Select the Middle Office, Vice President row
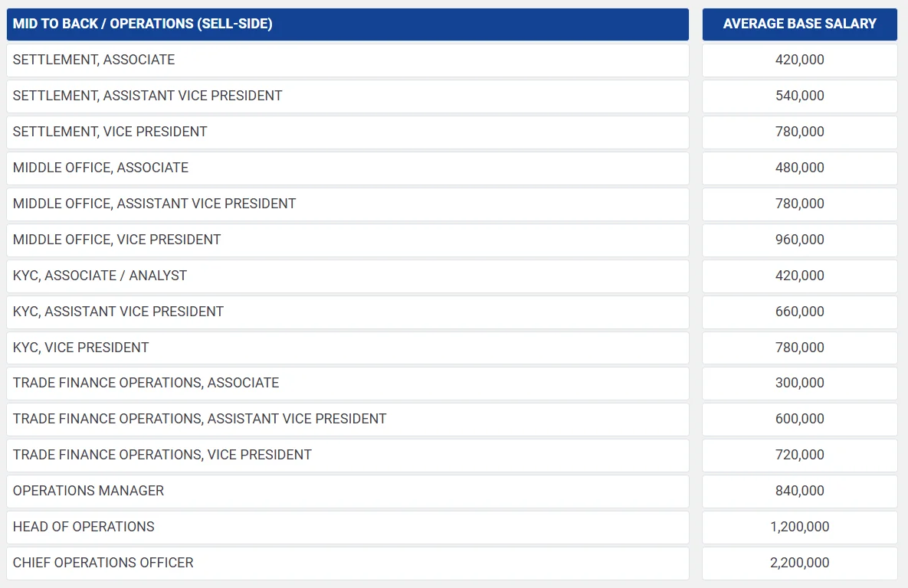 pyautogui.click(x=116, y=240)
